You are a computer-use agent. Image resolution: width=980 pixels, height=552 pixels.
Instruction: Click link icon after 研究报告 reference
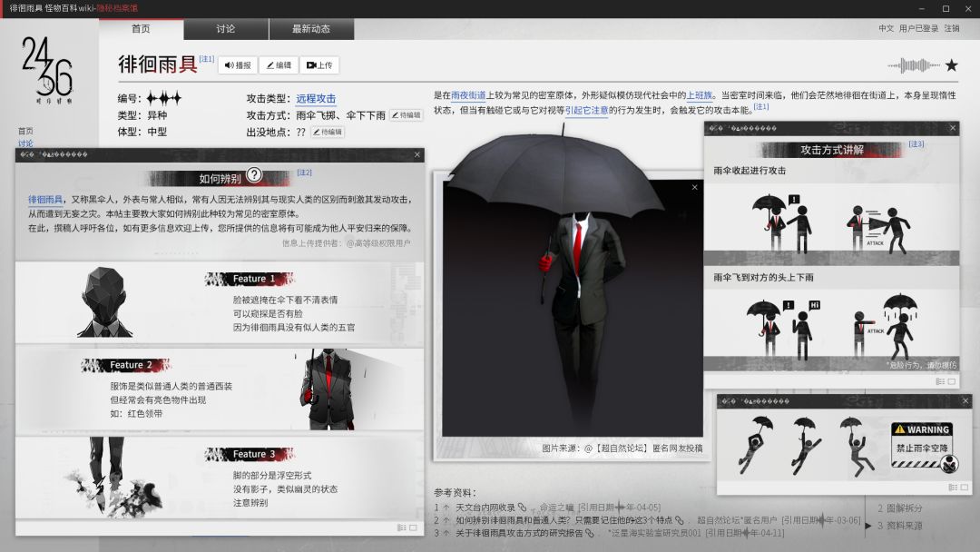click(x=590, y=533)
